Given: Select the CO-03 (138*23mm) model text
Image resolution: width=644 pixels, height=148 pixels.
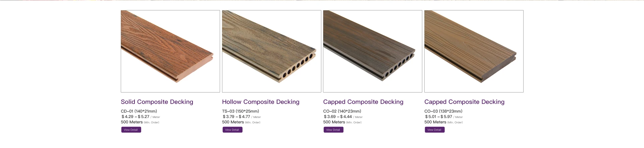Looking at the screenshot, I should tap(443, 111).
